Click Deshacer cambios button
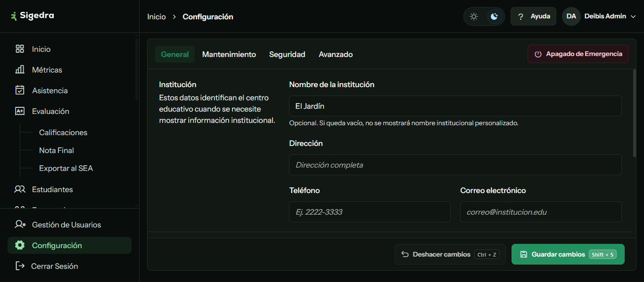Screen dimensions: 644x282 450,254
